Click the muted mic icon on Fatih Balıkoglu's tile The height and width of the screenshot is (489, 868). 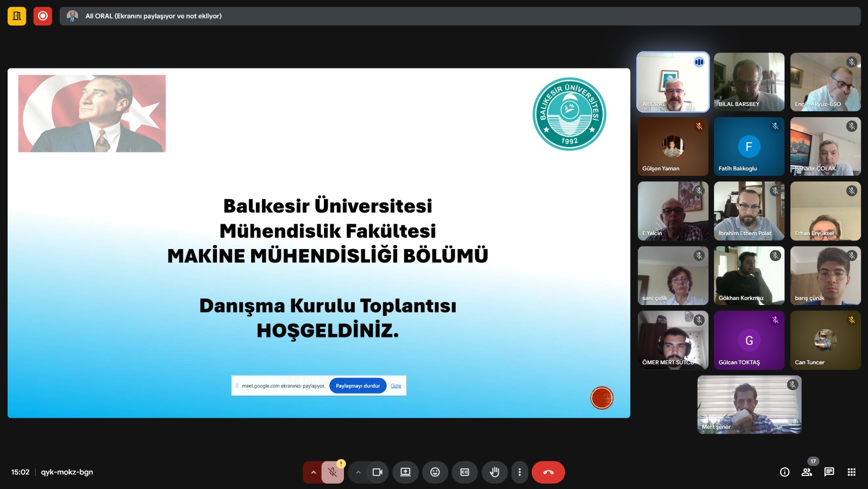(x=775, y=126)
